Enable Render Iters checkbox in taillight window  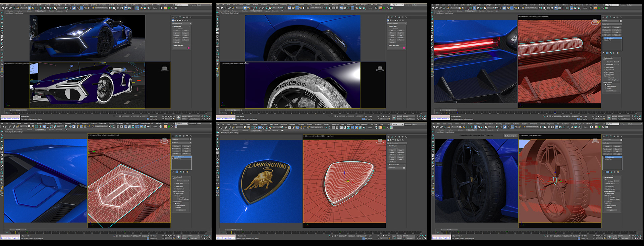click(605, 64)
